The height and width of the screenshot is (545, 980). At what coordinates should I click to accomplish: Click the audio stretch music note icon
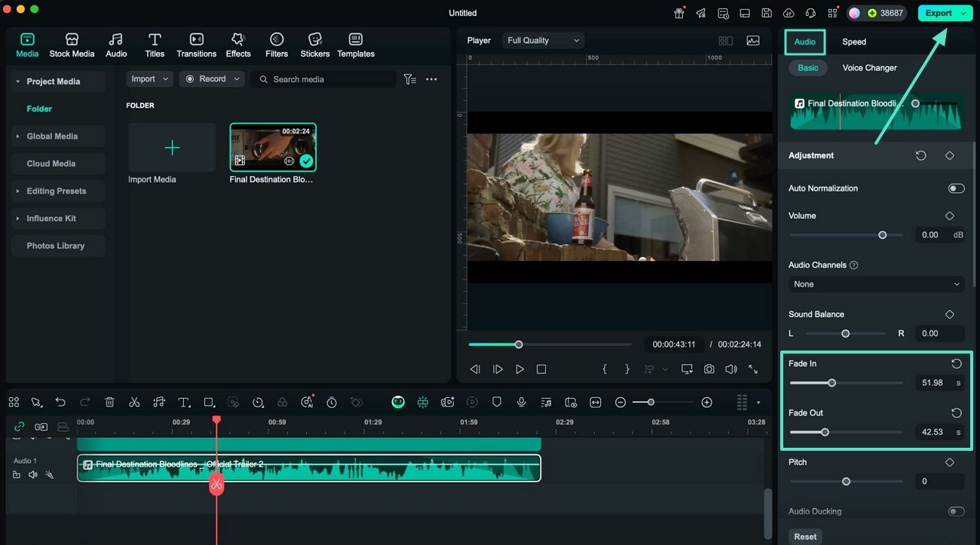(159, 403)
